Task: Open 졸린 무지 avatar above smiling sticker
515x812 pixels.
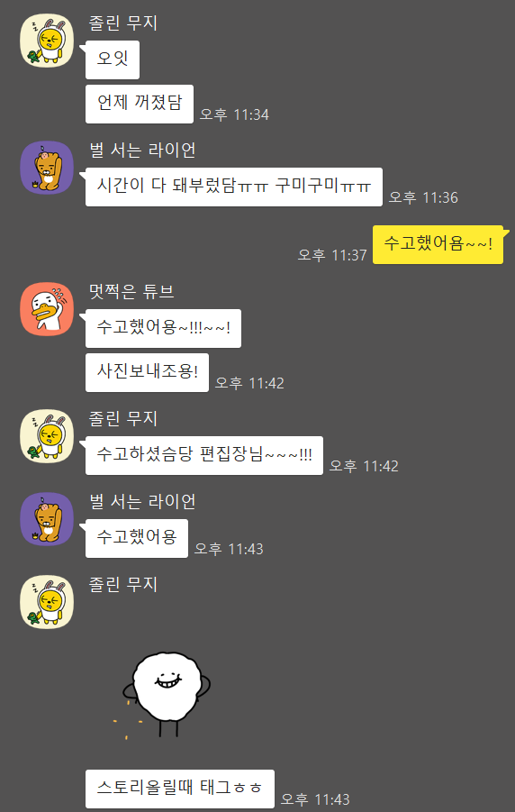Action: (47, 602)
